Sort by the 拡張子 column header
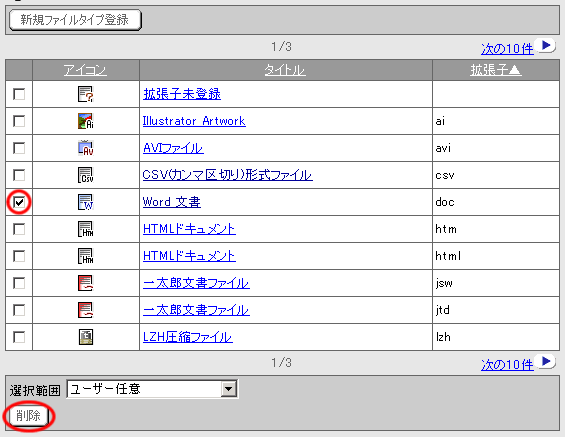Image resolution: width=565 pixels, height=437 pixels. coord(496,70)
